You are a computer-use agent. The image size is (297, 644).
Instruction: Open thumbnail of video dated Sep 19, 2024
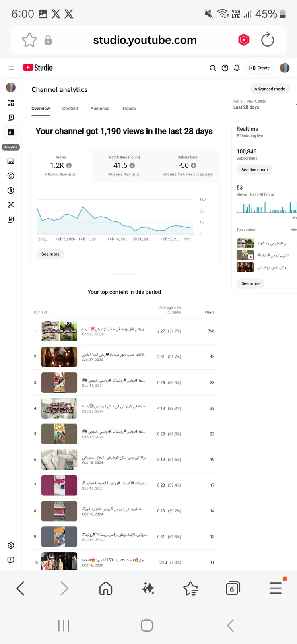point(59,485)
